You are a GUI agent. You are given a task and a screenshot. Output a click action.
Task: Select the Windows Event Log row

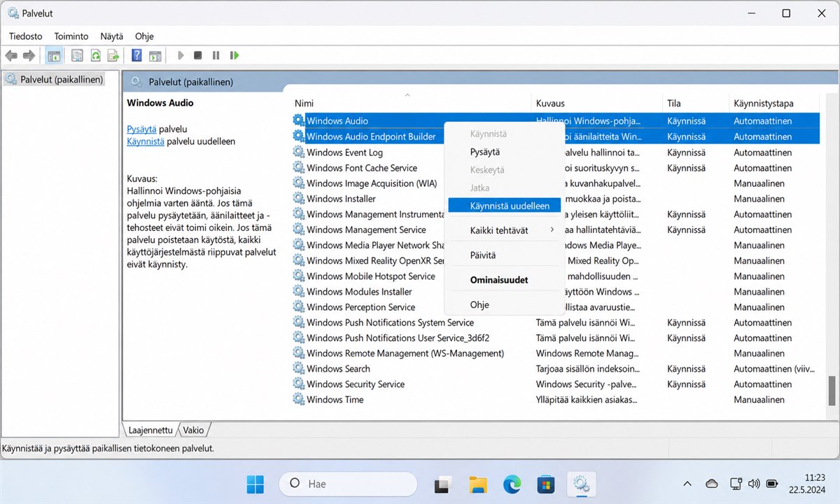pyautogui.click(x=556, y=153)
